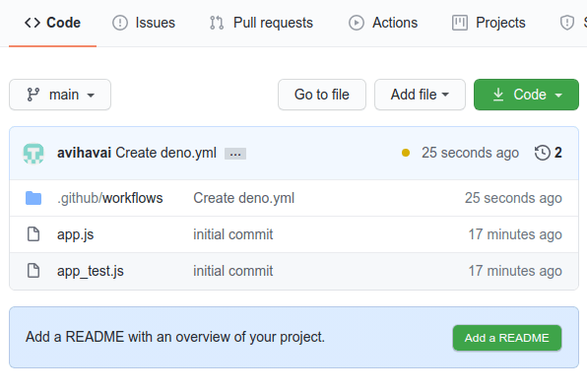Image resolution: width=587 pixels, height=392 pixels.
Task: Open the app_test.js initial commit message
Action: tap(232, 271)
